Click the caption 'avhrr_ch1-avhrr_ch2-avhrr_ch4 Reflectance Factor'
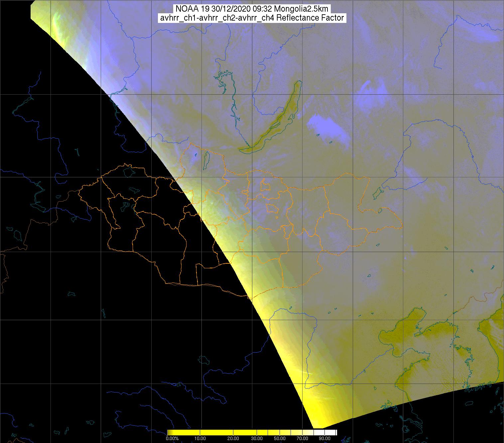 252,18
